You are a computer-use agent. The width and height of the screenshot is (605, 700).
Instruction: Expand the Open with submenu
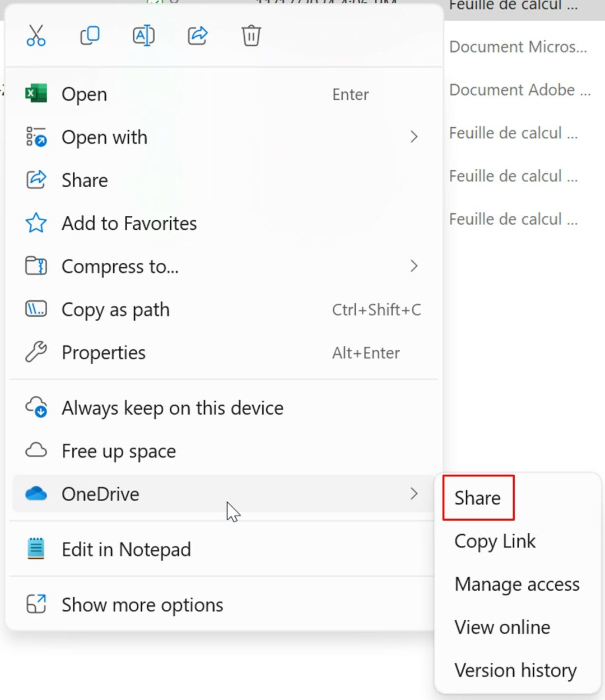pyautogui.click(x=414, y=137)
